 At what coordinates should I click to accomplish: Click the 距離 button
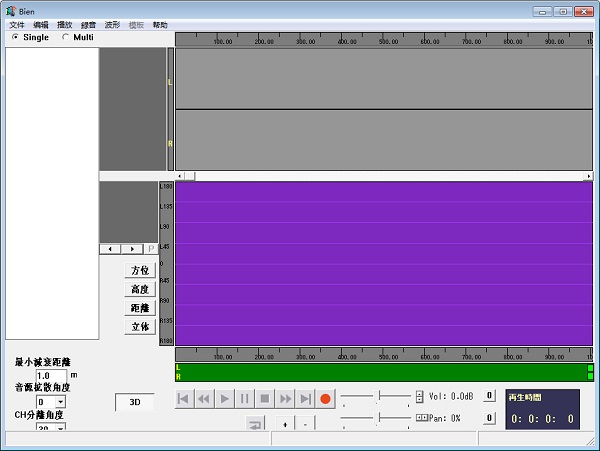tap(140, 308)
